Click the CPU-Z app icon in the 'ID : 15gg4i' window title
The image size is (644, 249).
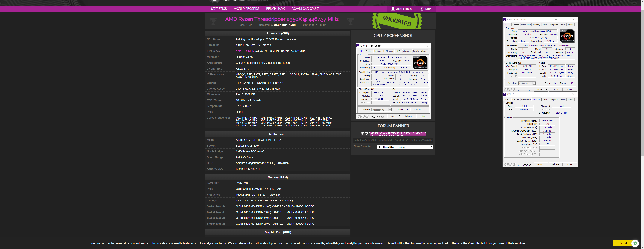(x=505, y=19)
